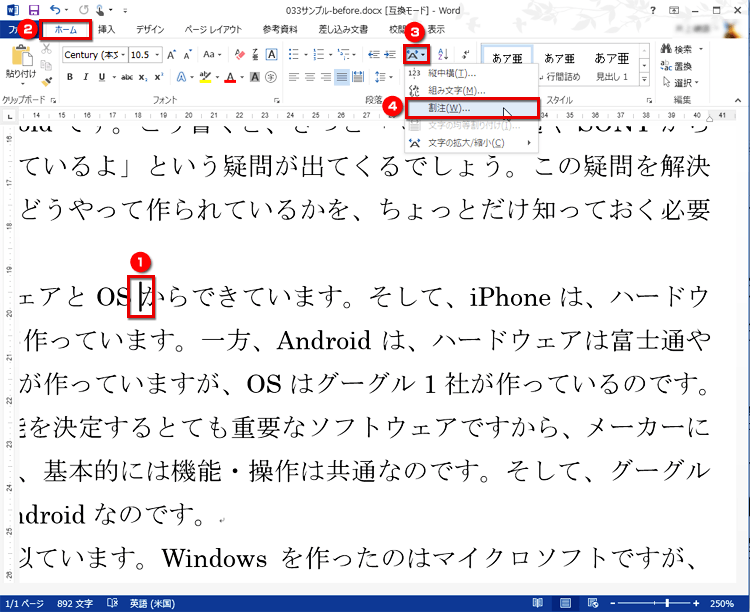
Task: Switch to Read Mode view in status bar
Action: (538, 603)
